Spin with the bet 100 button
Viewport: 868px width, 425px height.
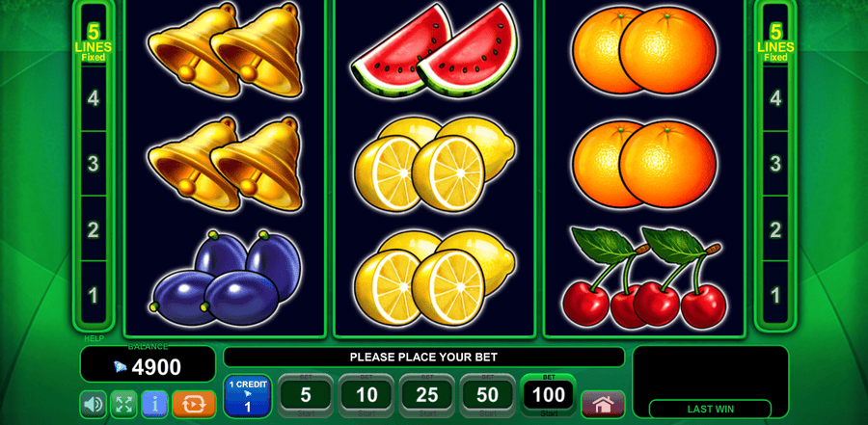click(x=549, y=396)
